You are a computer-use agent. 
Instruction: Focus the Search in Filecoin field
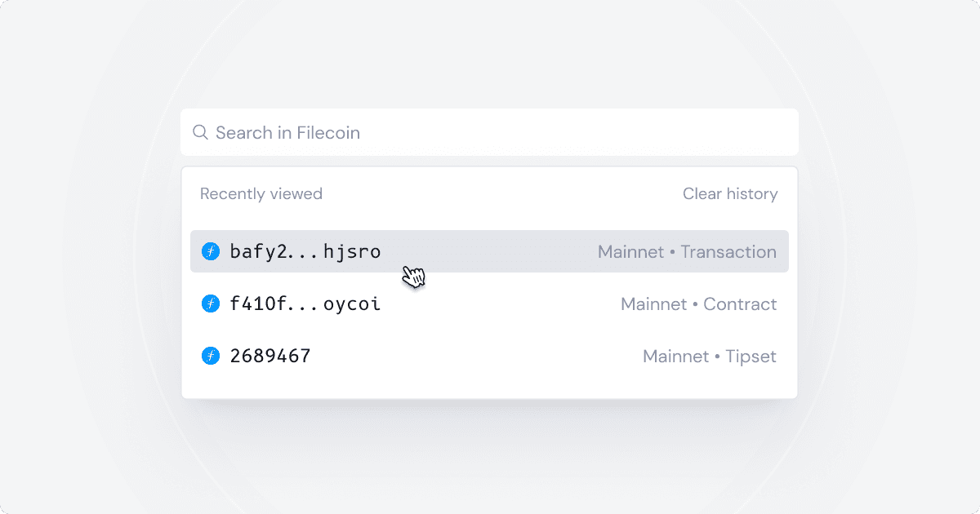pos(489,132)
